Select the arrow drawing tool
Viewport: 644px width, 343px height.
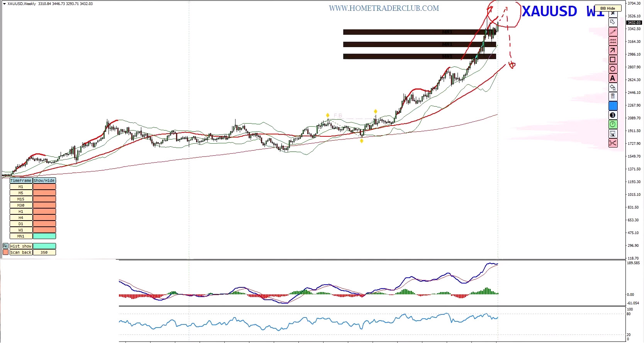pyautogui.click(x=613, y=50)
